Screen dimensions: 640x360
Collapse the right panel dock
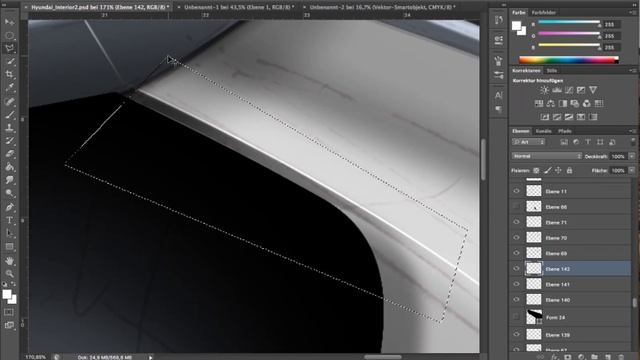click(633, 4)
